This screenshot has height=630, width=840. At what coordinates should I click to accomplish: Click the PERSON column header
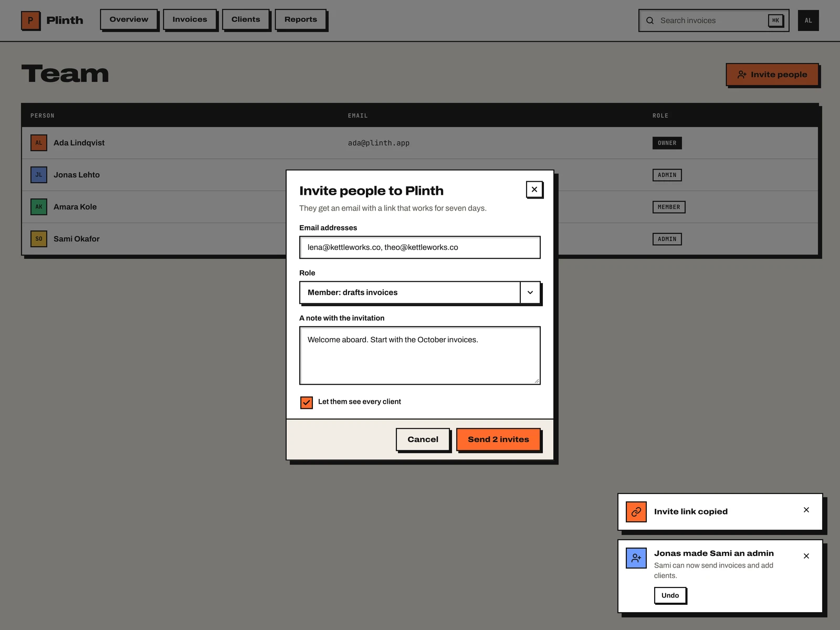pos(43,115)
